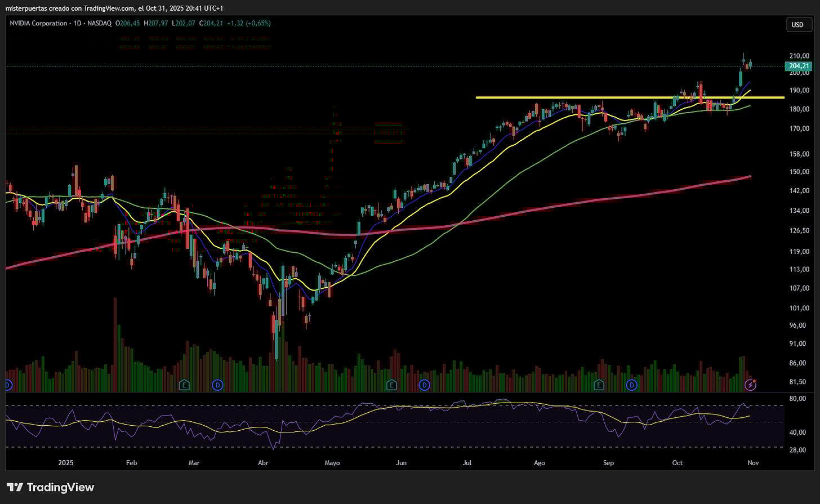820x504 pixels.
Task: Open the earnings marker between Feb and Mar
Action: point(184,385)
